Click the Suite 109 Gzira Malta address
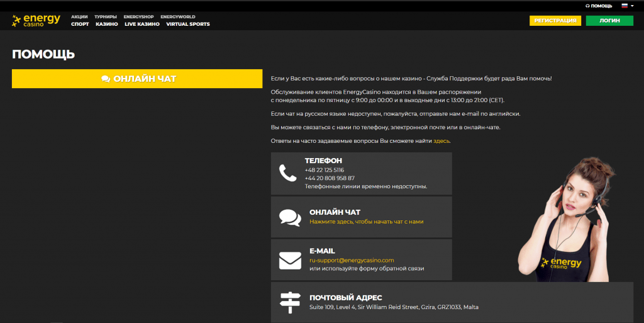The width and height of the screenshot is (644, 323). pyautogui.click(x=394, y=307)
